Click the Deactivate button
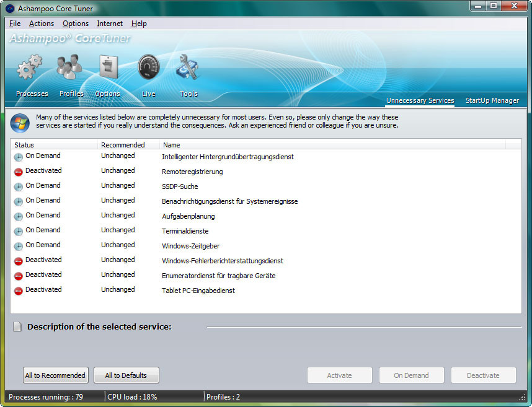The height and width of the screenshot is (407, 532). tap(484, 375)
